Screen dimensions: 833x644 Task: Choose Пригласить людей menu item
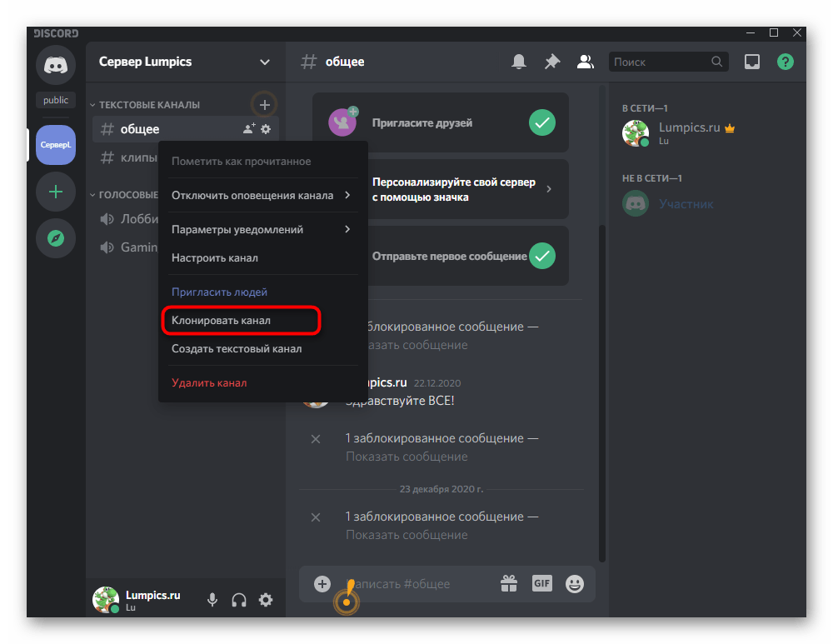point(263,292)
